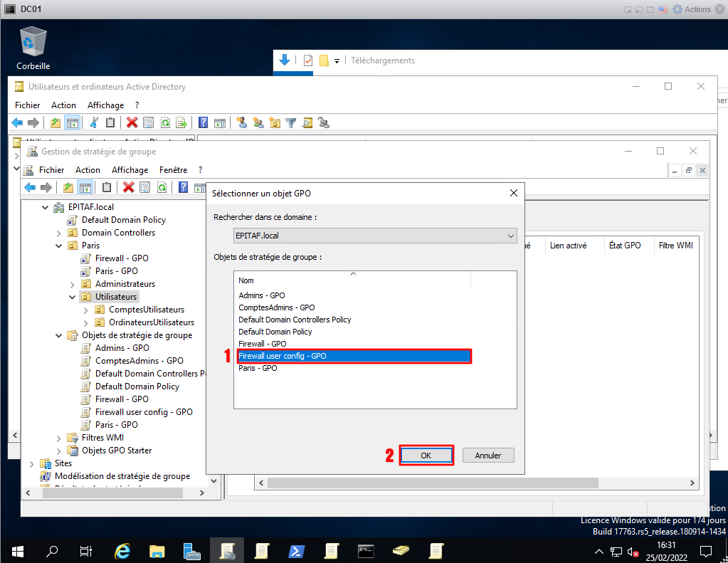Launch Internet Explorer from the taskbar
Viewport: 728px width, 563px height.
122,551
